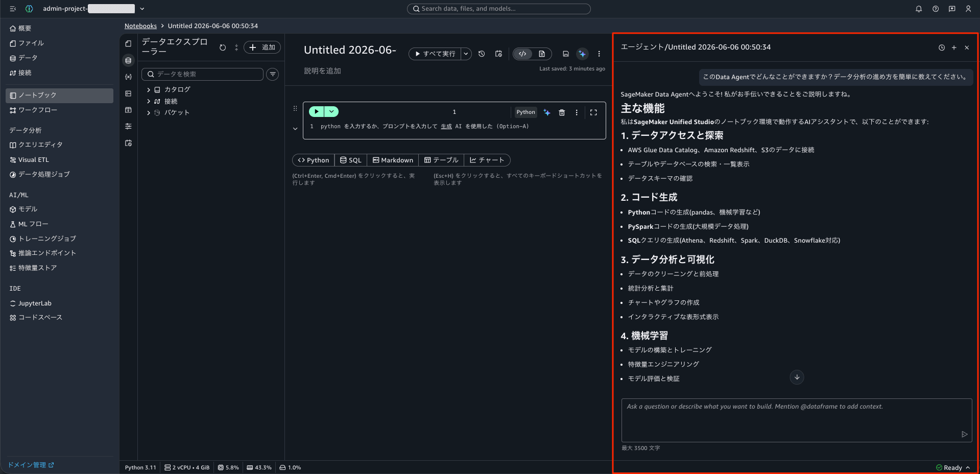Open the help question mark icon

pyautogui.click(x=936, y=9)
